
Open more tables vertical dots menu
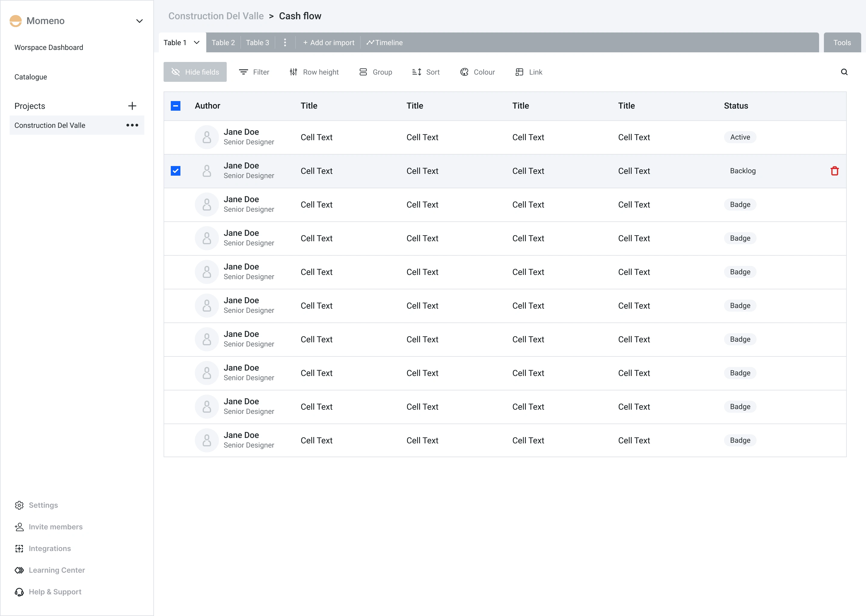pyautogui.click(x=285, y=42)
